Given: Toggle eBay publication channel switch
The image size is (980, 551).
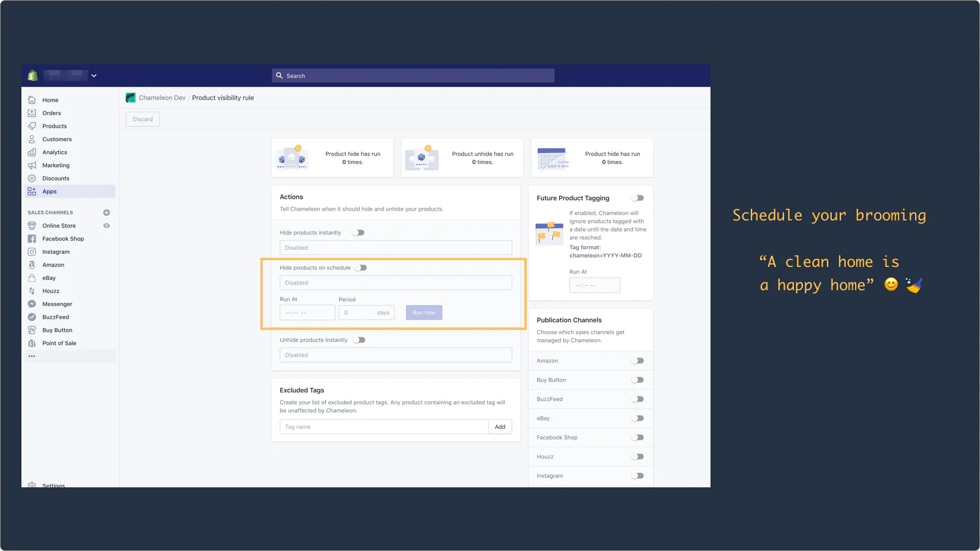Looking at the screenshot, I should click(638, 419).
